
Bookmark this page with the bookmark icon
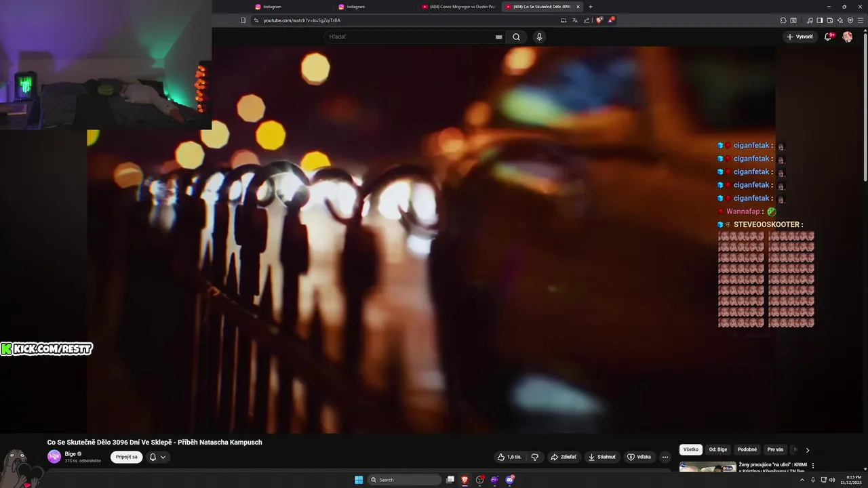(x=243, y=20)
